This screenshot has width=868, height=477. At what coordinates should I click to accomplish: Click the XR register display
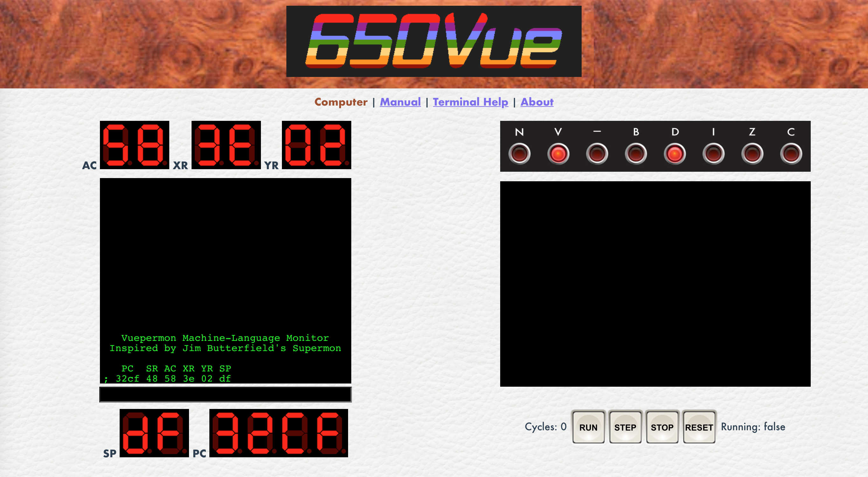coord(225,145)
